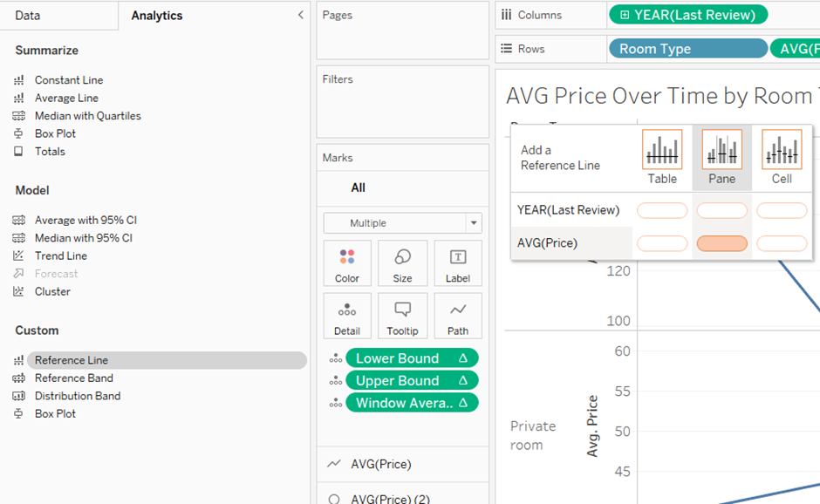This screenshot has height=504, width=820.
Task: Open the Color marks card
Action: [347, 263]
